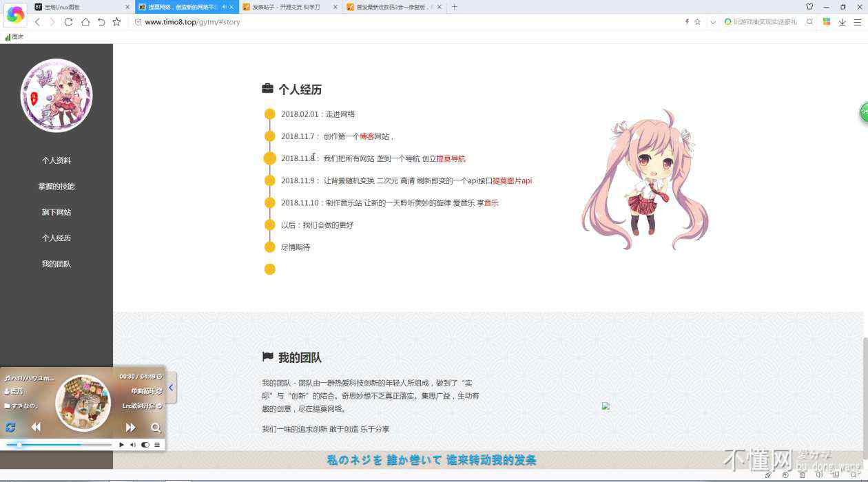Open the red 提莫导航 link
This screenshot has height=482, width=868.
point(451,158)
